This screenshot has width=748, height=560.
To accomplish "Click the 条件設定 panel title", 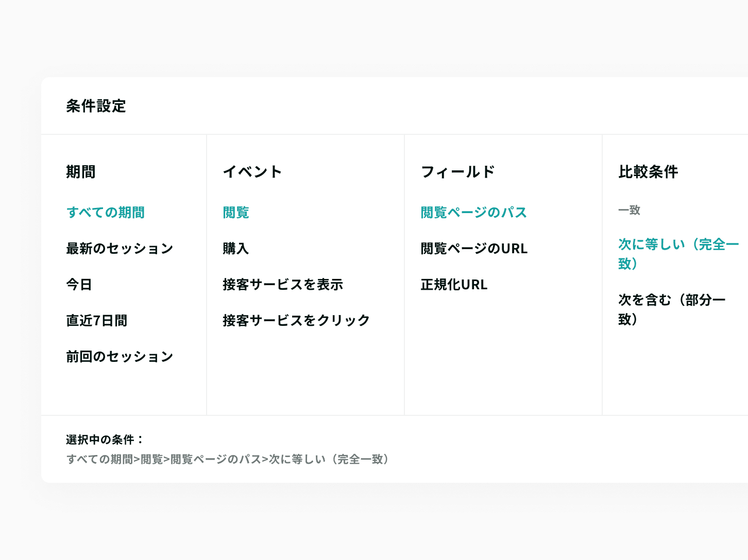I will coord(96,106).
